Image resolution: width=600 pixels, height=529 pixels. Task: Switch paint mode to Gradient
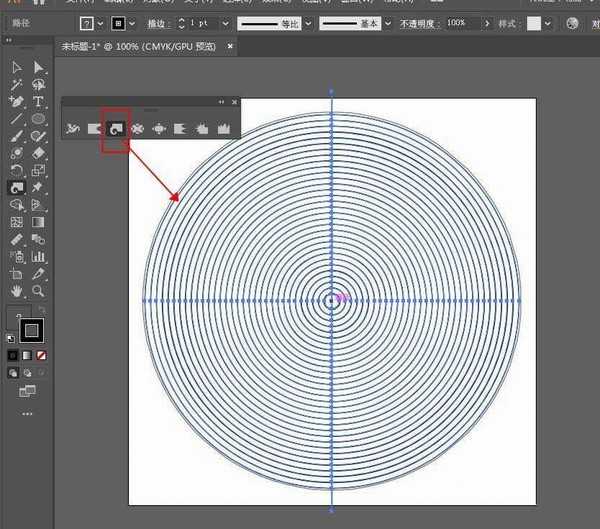(x=27, y=355)
